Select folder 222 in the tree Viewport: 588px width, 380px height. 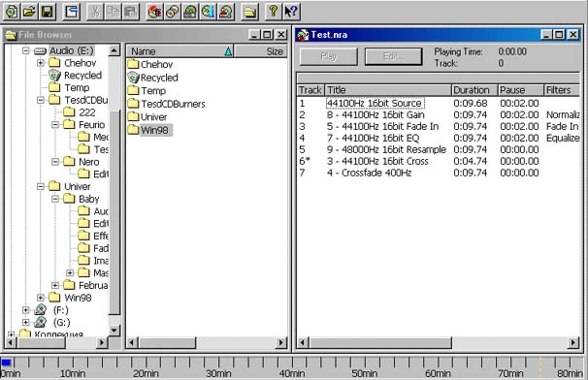pyautogui.click(x=87, y=112)
